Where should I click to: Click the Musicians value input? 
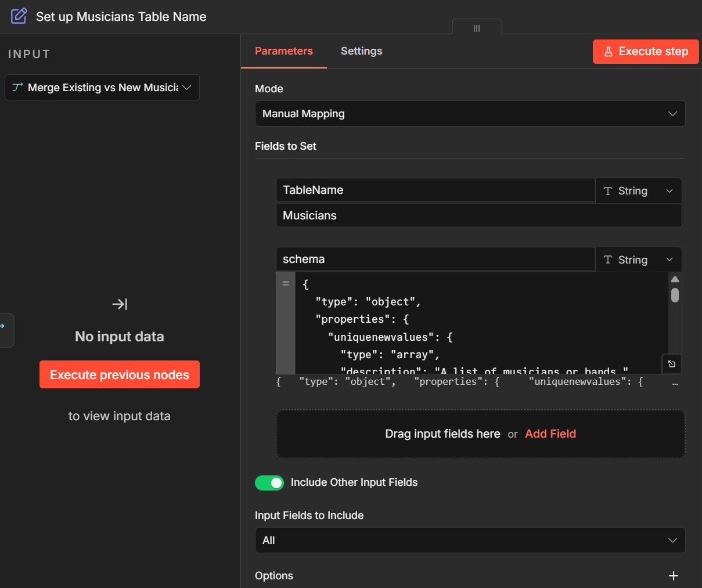(x=479, y=215)
